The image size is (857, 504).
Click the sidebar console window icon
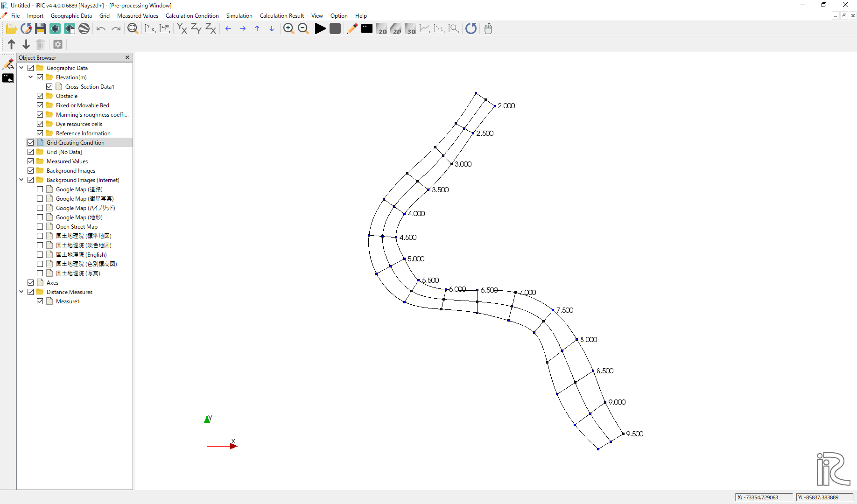pyautogui.click(x=8, y=78)
